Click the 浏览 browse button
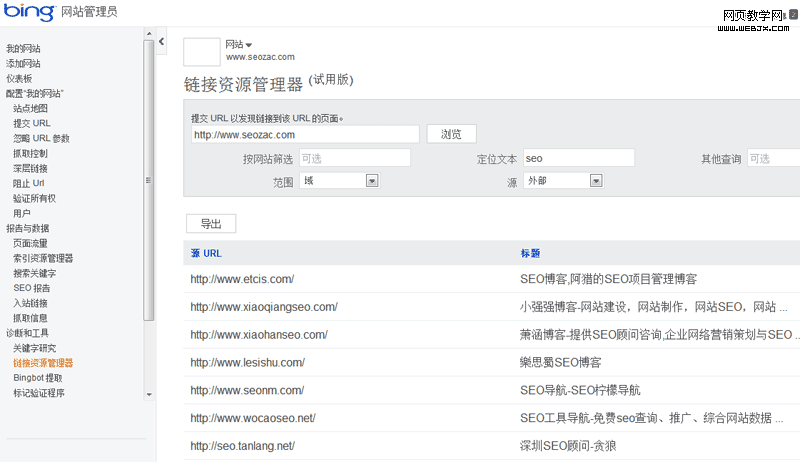This screenshot has width=800, height=462. (x=451, y=134)
